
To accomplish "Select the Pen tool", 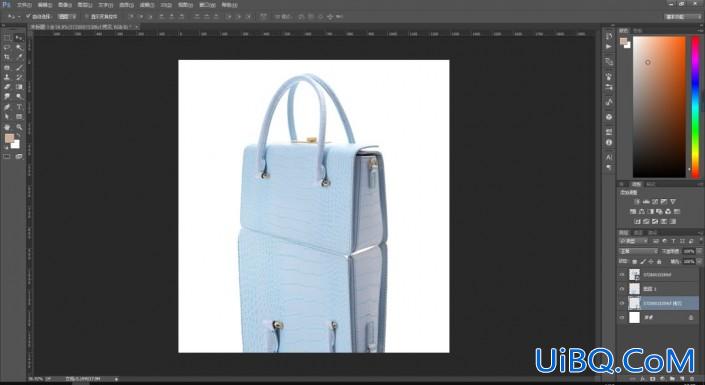I will coord(7,107).
